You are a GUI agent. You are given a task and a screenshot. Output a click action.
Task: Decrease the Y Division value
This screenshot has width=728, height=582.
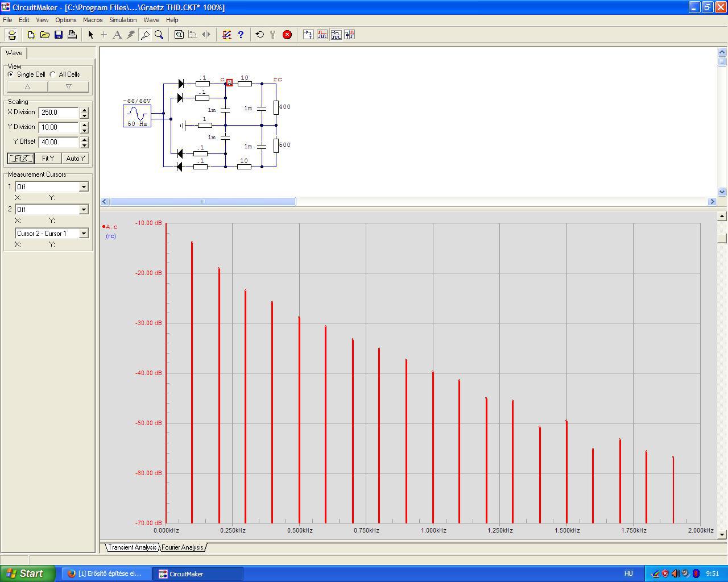84,130
